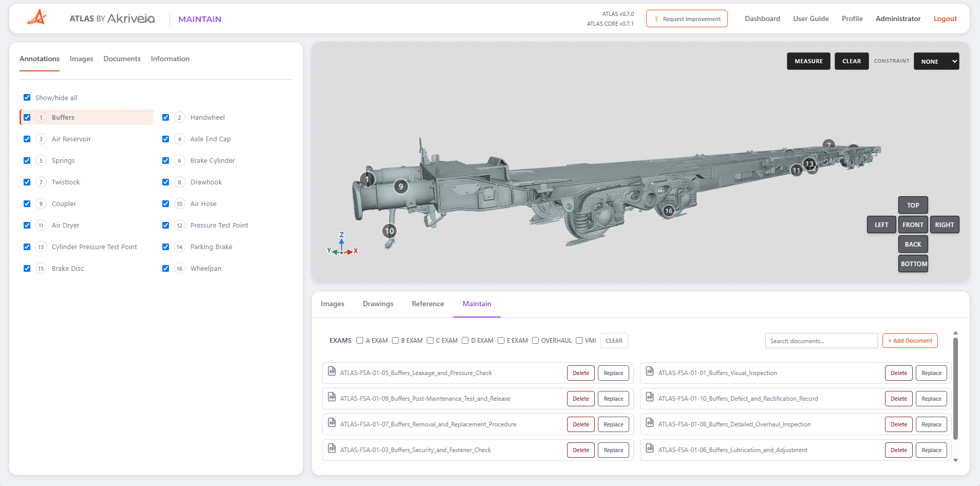
Task: Click the Logout link
Action: [945, 19]
